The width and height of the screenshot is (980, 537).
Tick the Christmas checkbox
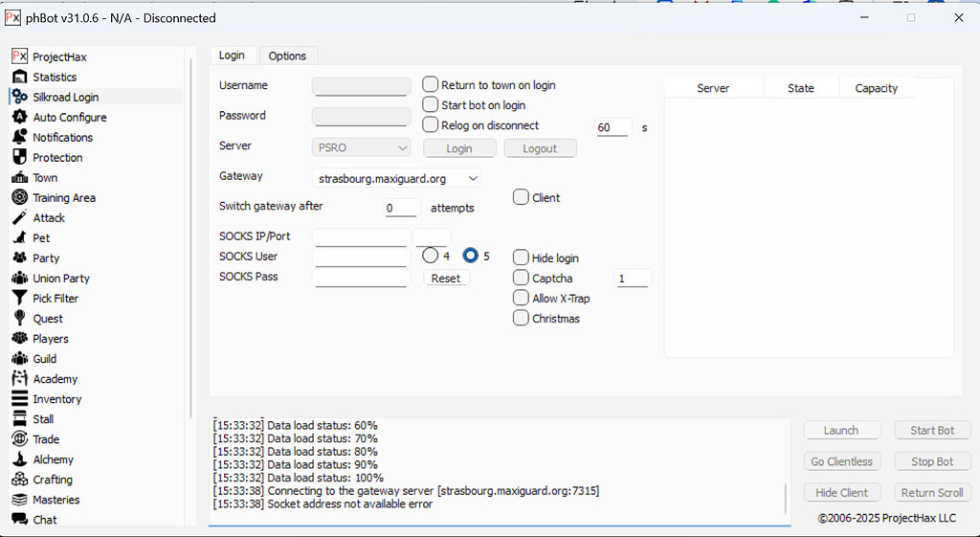pyautogui.click(x=521, y=318)
